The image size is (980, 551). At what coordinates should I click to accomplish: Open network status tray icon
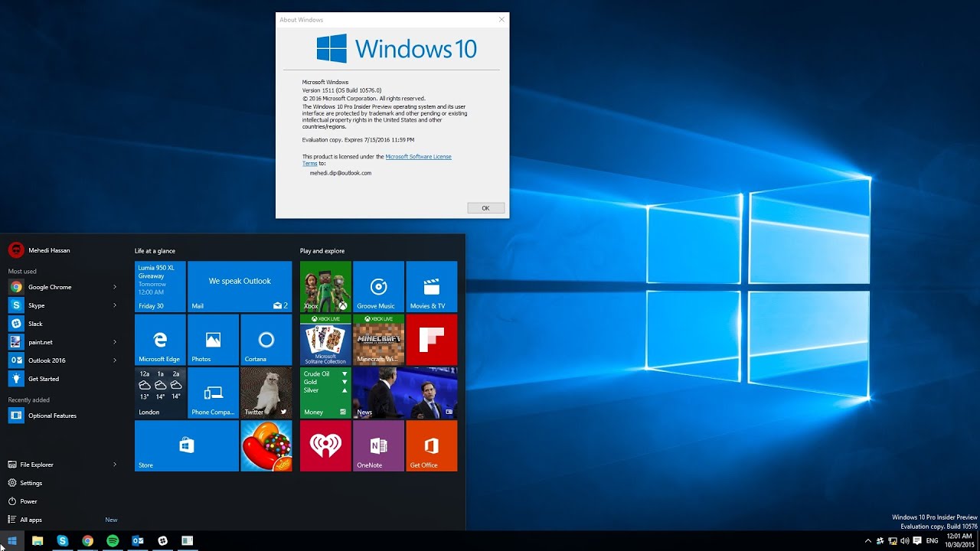point(893,540)
